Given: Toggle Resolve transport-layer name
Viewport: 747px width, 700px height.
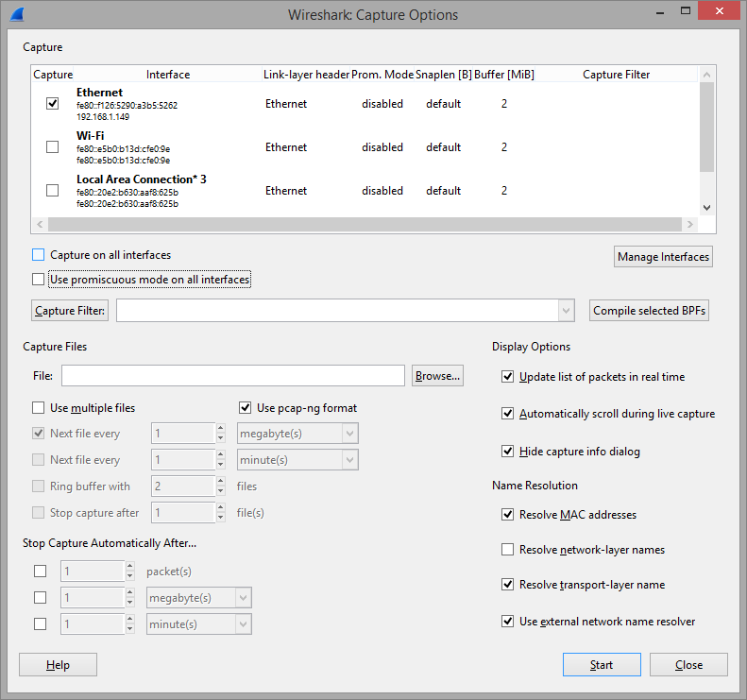Looking at the screenshot, I should click(507, 585).
